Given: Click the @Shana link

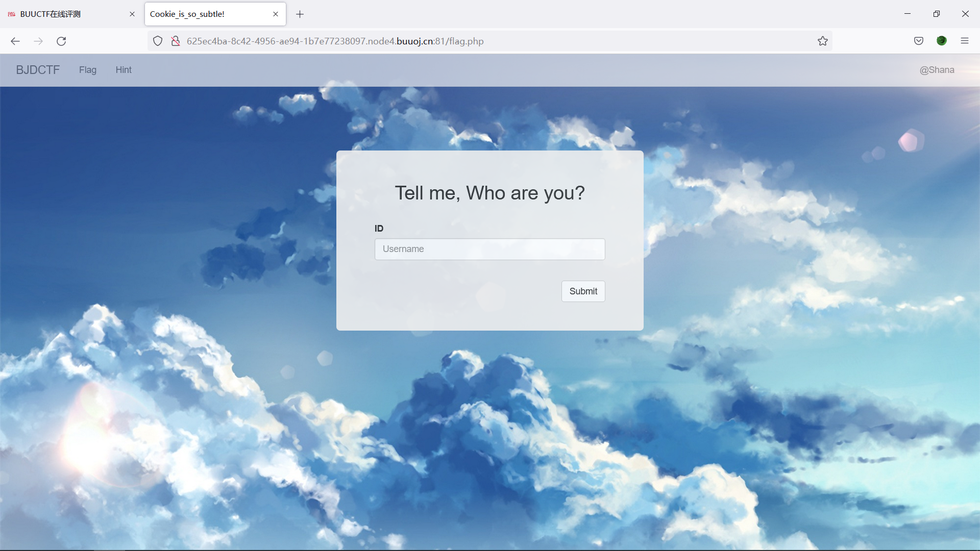Looking at the screenshot, I should (937, 70).
